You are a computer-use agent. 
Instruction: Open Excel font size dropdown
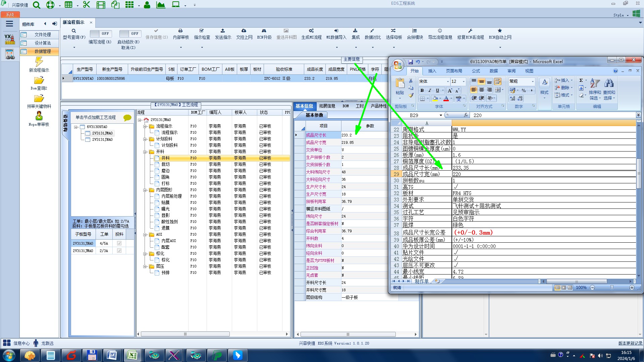tap(464, 81)
